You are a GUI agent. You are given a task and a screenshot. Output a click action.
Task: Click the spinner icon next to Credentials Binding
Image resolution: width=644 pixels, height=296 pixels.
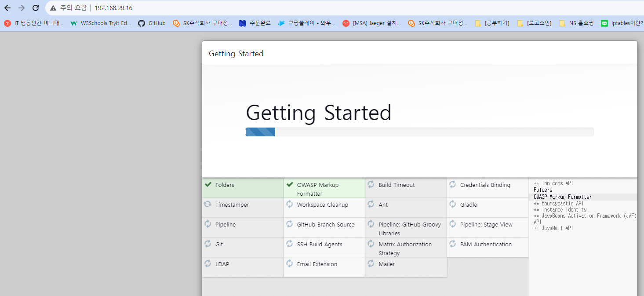click(453, 184)
